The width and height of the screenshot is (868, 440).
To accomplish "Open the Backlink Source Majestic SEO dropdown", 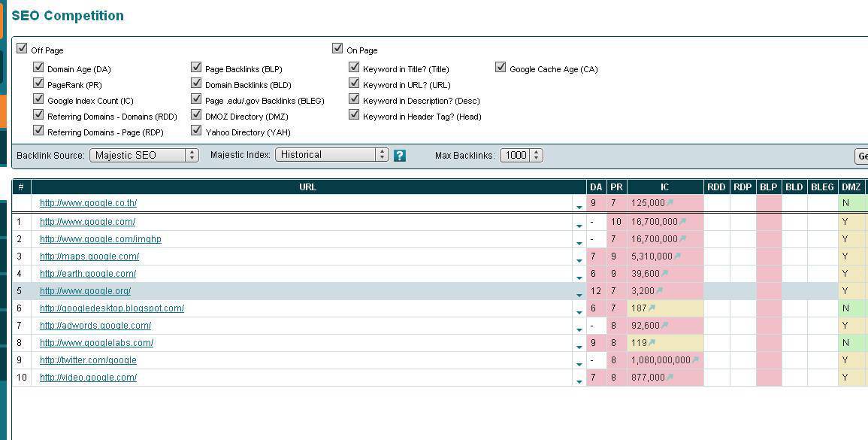I will 144,155.
